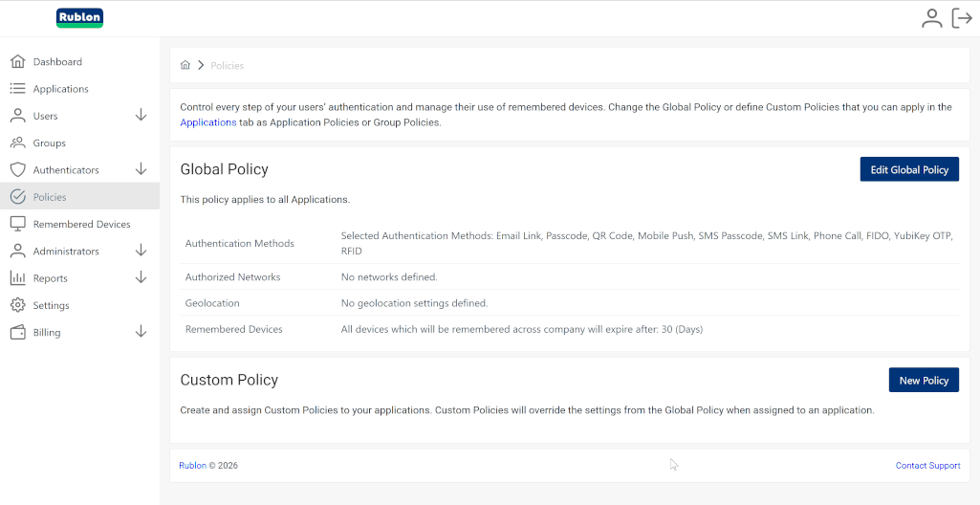Image resolution: width=980 pixels, height=505 pixels.
Task: Click the Rublon footer link
Action: [192, 466]
